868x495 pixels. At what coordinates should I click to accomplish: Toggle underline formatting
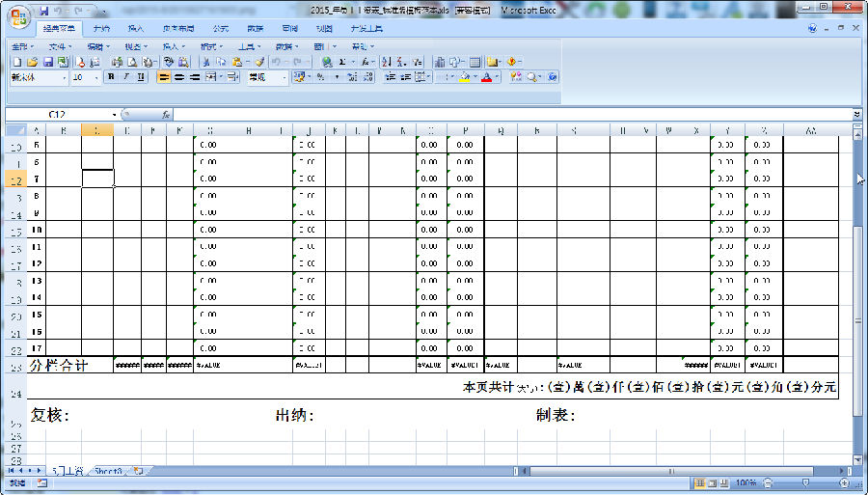pos(141,77)
